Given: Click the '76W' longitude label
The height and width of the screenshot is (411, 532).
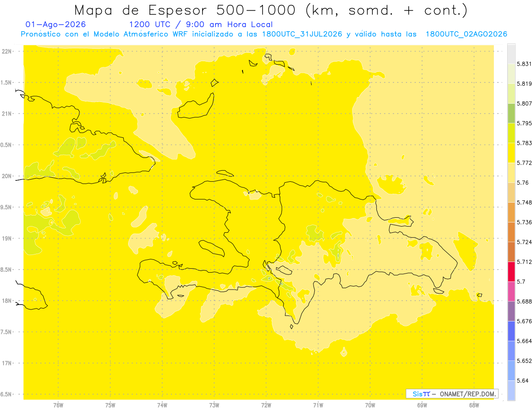Looking at the screenshot, I should coord(58,405).
